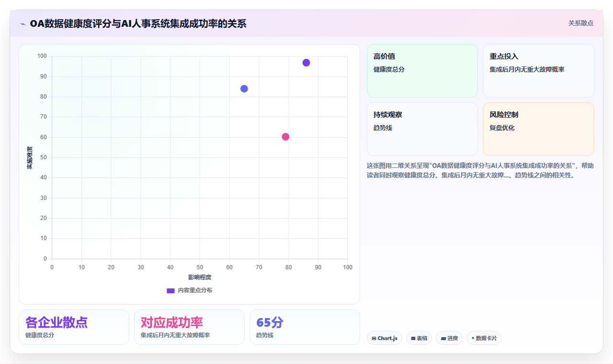This screenshot has width=613, height=364.
Task: Select the 进度 tag
Action: click(449, 338)
